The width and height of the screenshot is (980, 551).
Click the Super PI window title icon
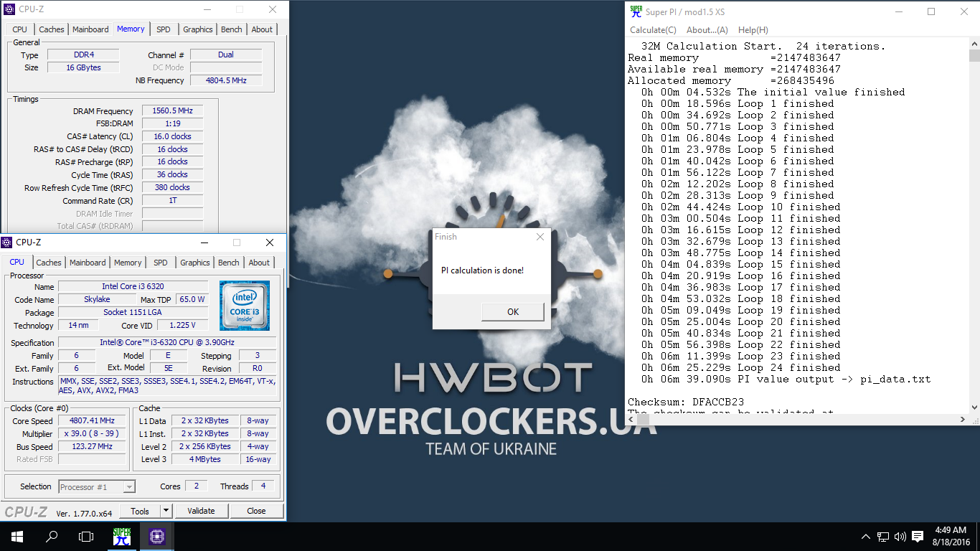[636, 11]
